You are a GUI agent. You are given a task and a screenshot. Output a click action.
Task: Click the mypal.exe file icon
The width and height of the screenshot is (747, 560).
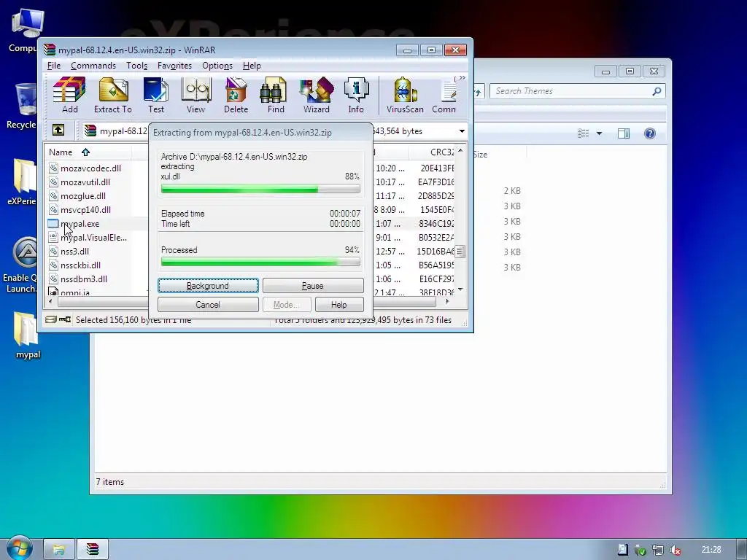coord(53,223)
